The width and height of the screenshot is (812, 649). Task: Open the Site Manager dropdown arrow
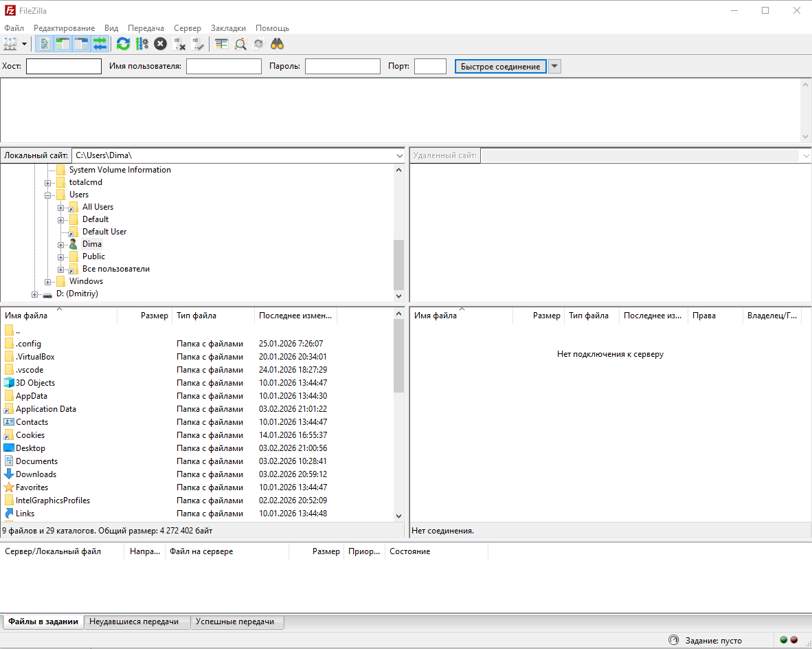[x=23, y=43]
